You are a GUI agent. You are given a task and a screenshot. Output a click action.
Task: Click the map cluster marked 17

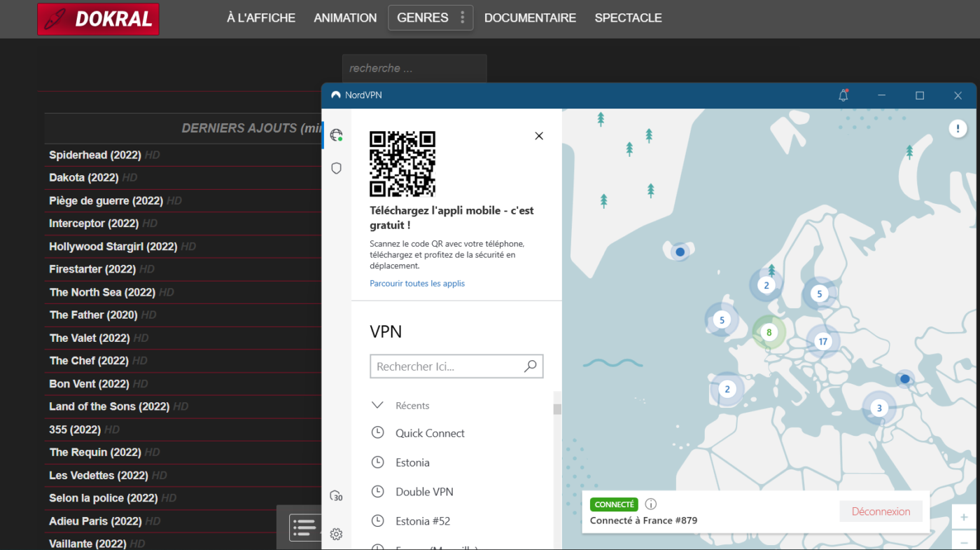click(x=822, y=342)
